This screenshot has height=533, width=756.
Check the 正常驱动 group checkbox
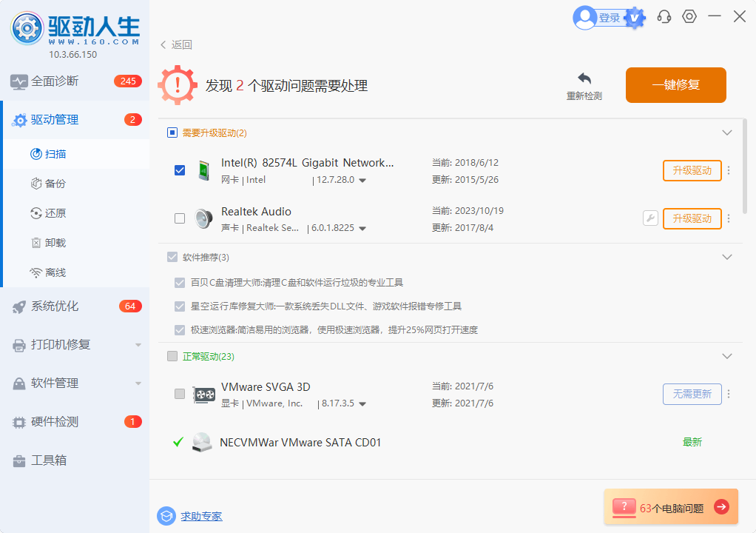pyautogui.click(x=172, y=356)
